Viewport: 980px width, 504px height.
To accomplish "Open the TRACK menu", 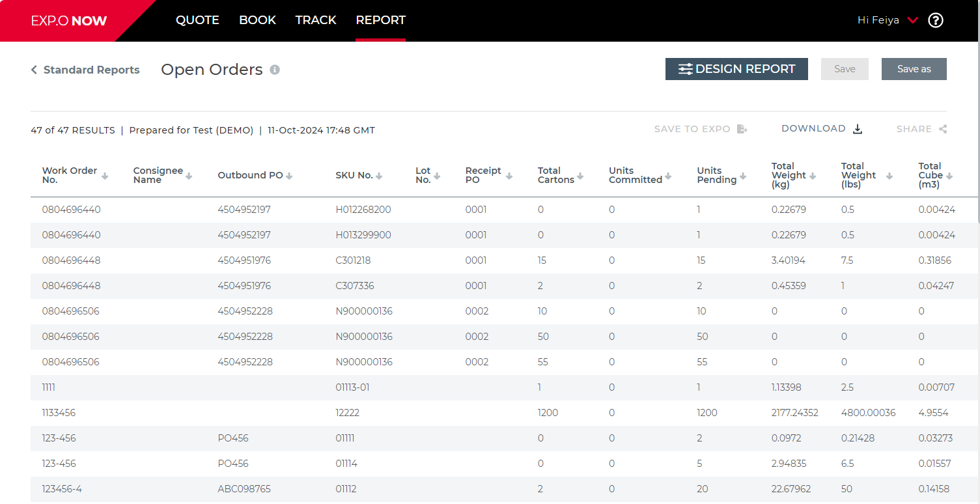I will pyautogui.click(x=316, y=20).
